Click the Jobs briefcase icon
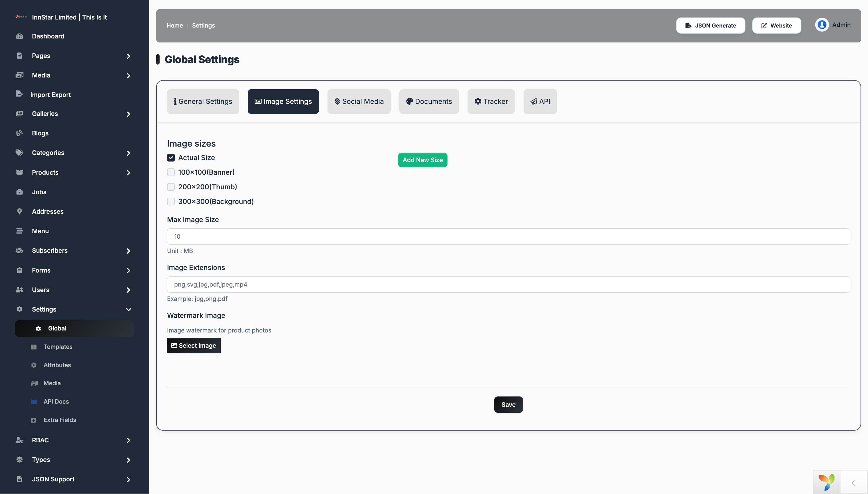Image resolution: width=868 pixels, height=494 pixels. pos(19,192)
